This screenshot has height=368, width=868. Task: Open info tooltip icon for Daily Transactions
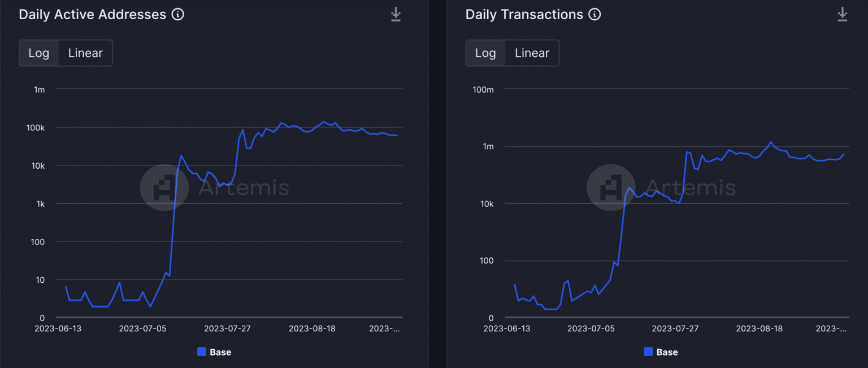[594, 15]
